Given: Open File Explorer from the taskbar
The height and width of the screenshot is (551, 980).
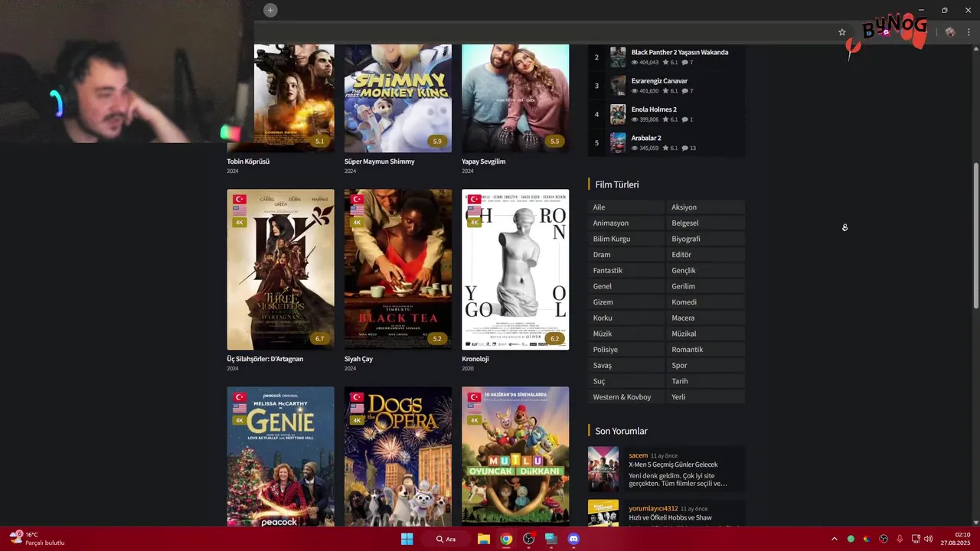Looking at the screenshot, I should pyautogui.click(x=484, y=539).
